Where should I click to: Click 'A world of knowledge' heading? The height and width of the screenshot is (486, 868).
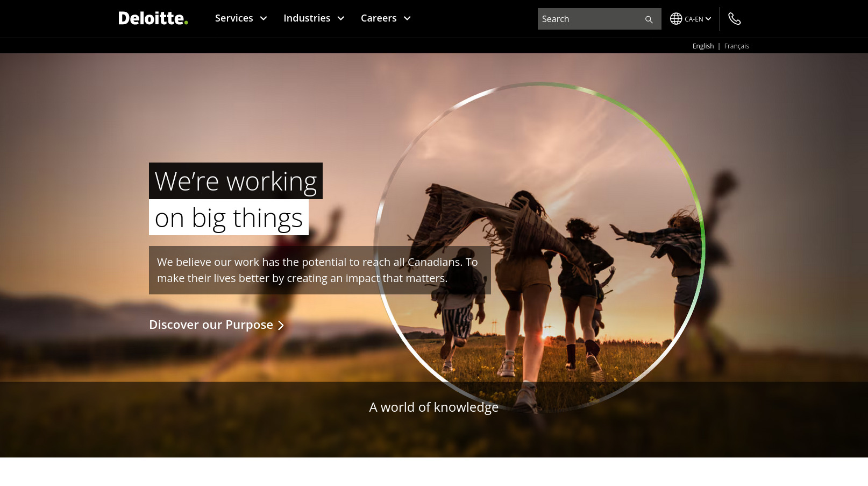[434, 407]
